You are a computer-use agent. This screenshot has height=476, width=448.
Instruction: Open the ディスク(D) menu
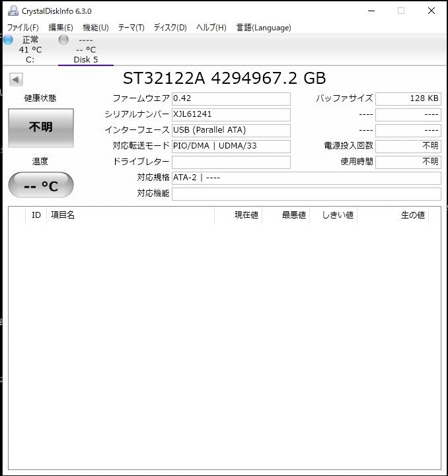[x=170, y=28]
